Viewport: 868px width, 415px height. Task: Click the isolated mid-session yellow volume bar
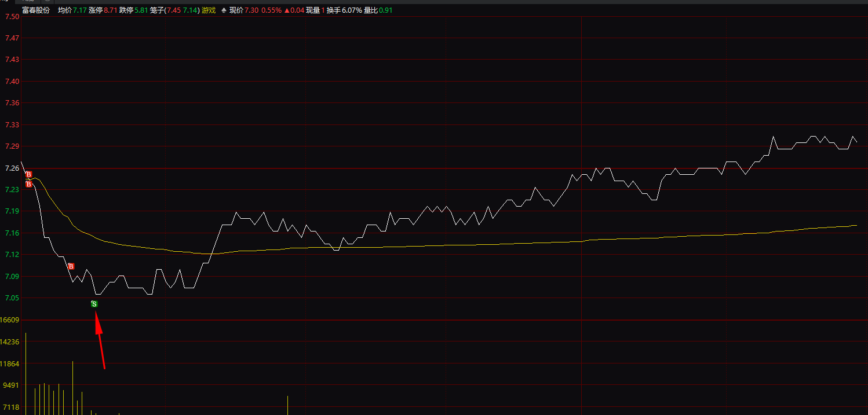(x=288, y=405)
